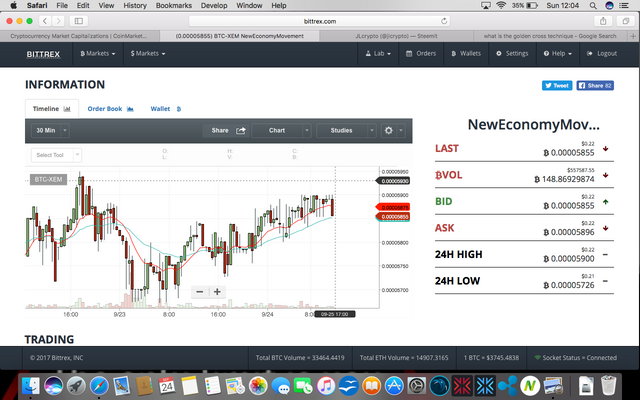640x400 pixels.
Task: Click the ASK price 0.00005896
Action: coord(569,232)
